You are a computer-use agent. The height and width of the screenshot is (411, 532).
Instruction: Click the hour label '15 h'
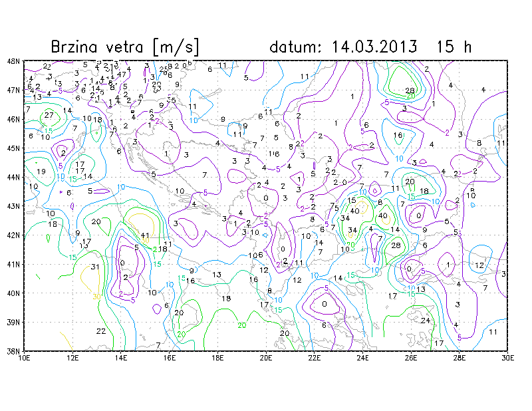tap(454, 47)
